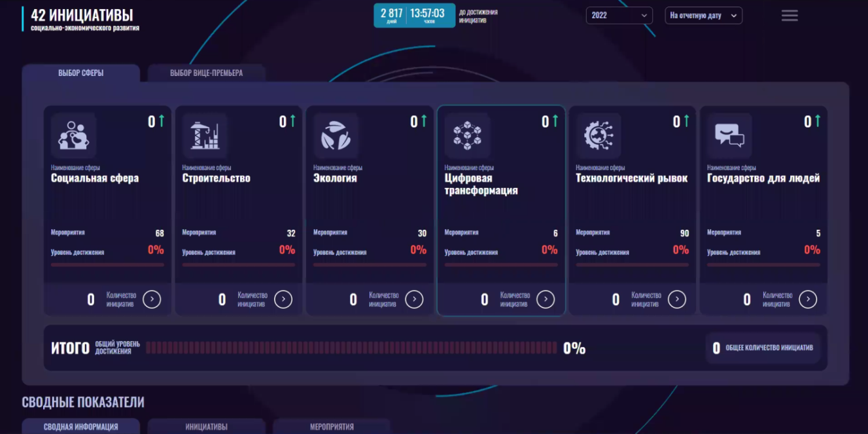Click events count 30 in Экология
The image size is (868, 434).
[x=422, y=233]
